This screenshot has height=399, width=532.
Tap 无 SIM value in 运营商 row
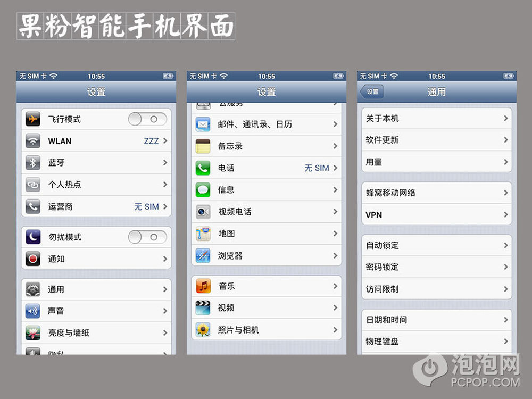(x=147, y=206)
